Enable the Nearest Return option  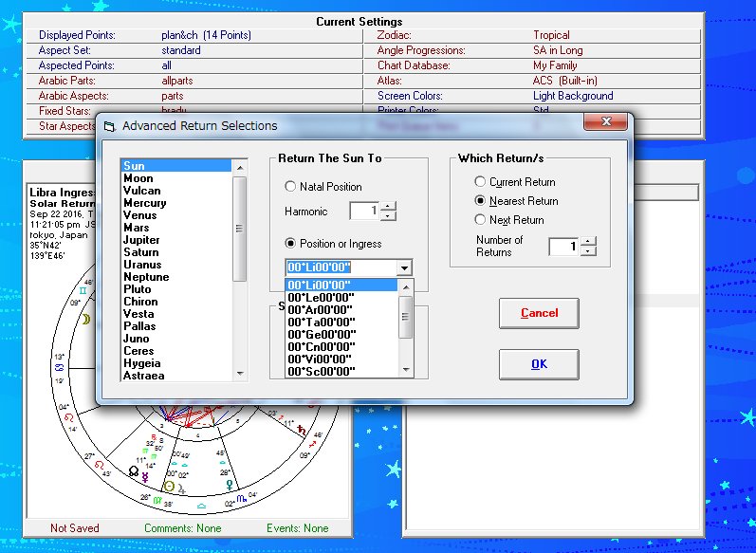point(481,201)
